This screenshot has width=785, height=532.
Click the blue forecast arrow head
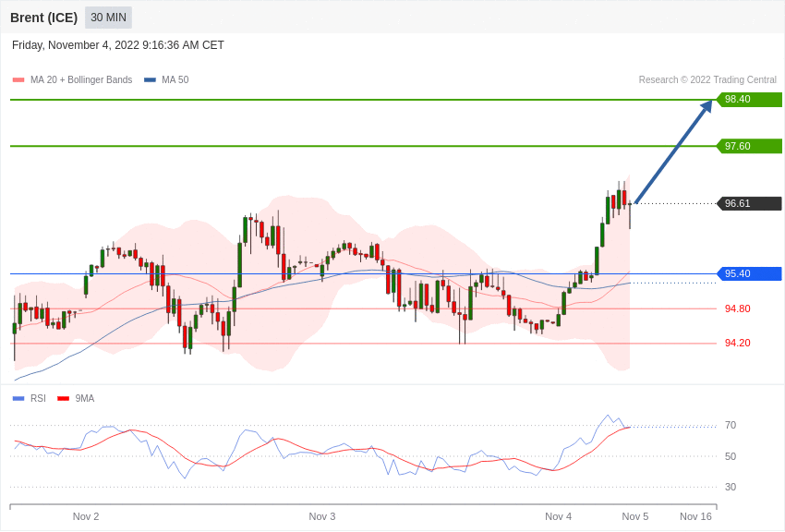pyautogui.click(x=706, y=106)
